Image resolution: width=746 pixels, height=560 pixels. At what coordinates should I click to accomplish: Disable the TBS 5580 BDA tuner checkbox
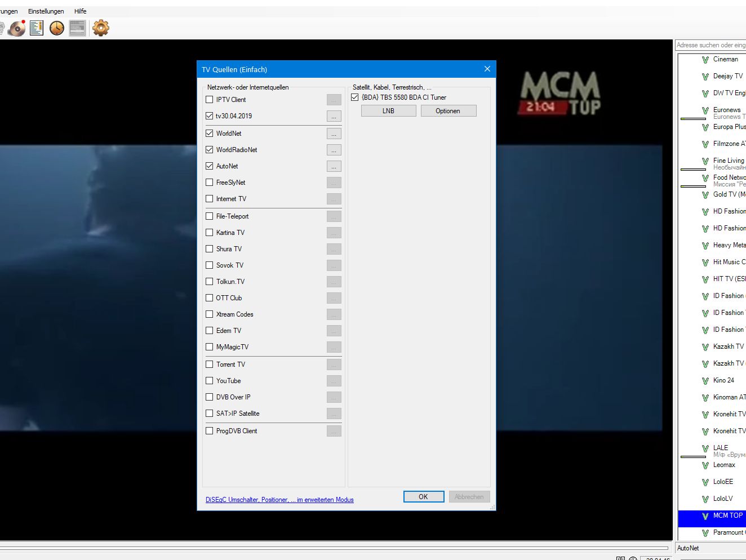click(355, 97)
